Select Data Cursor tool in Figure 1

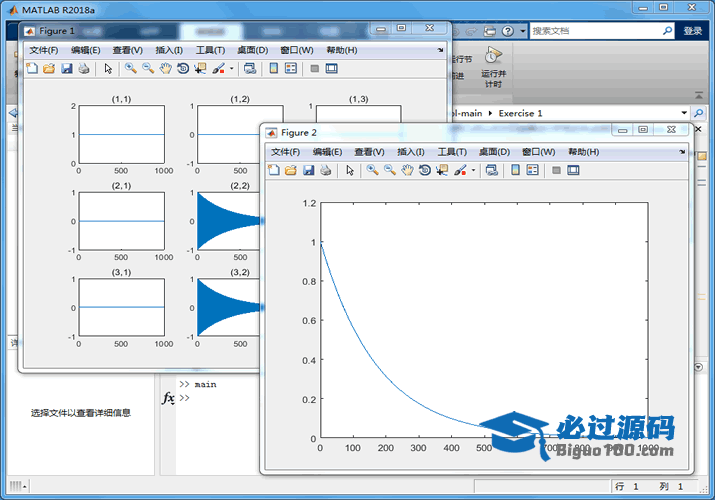coord(200,69)
